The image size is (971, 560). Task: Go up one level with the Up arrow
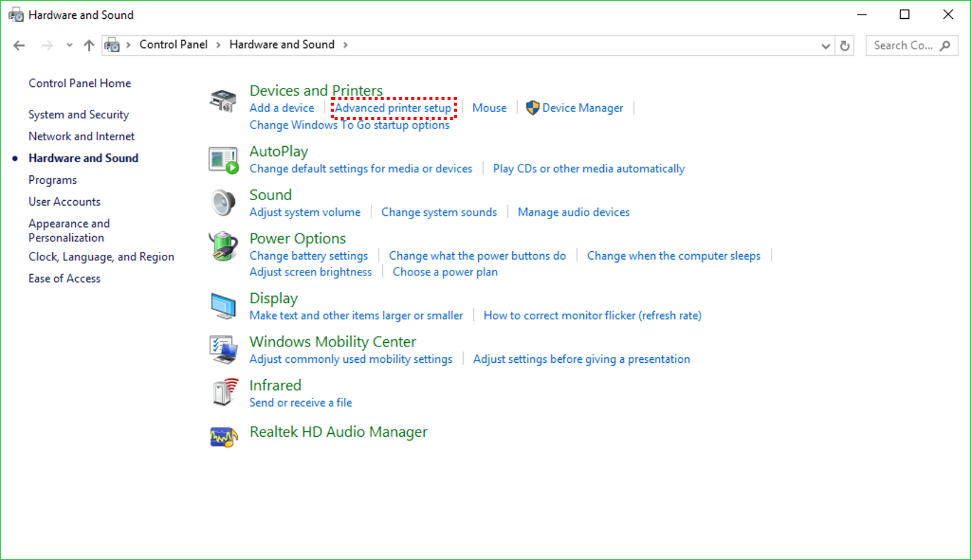(89, 45)
